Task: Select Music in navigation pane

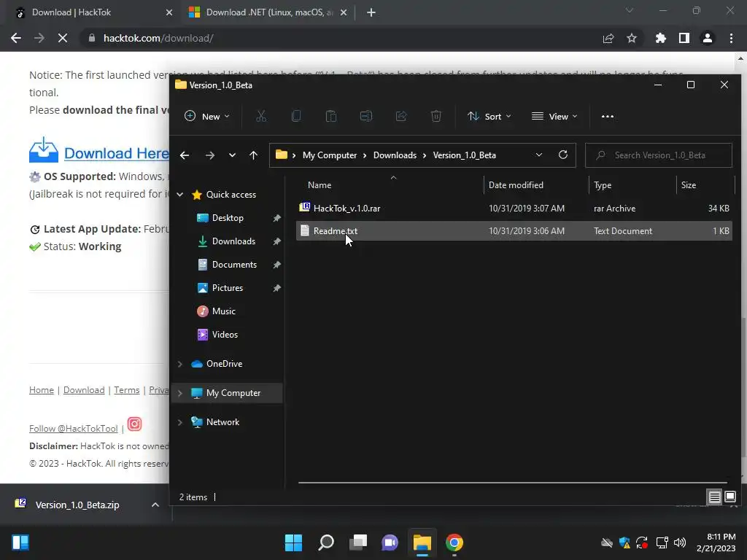Action: (x=223, y=311)
